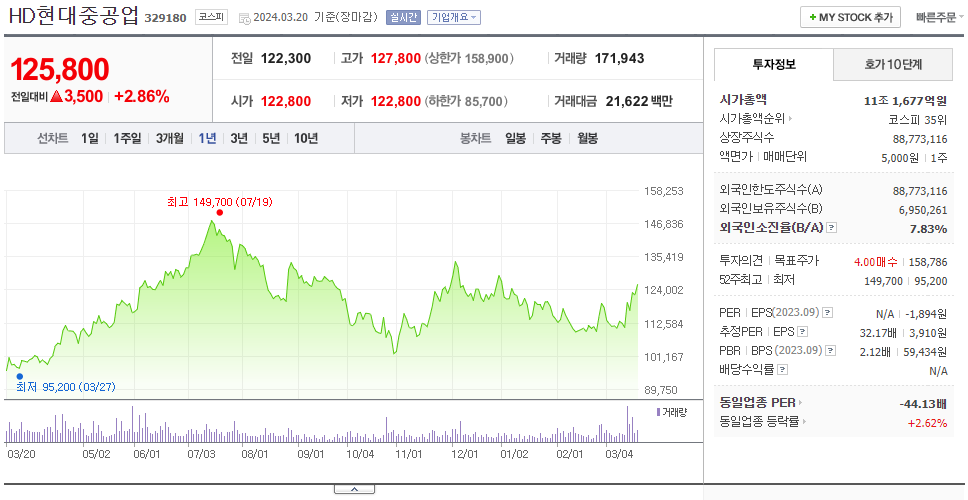968x500 pixels.
Task: Click the current price 125,800
Action: tap(60, 69)
